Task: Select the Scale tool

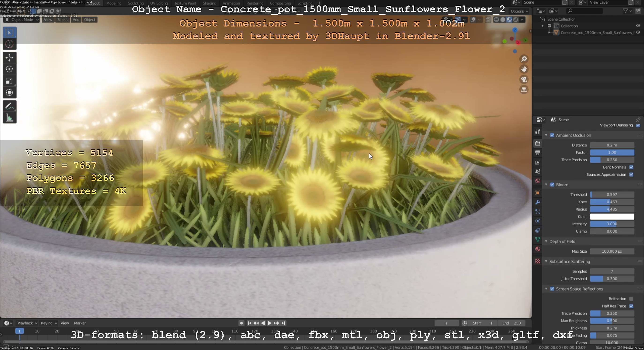Action: pos(10,81)
